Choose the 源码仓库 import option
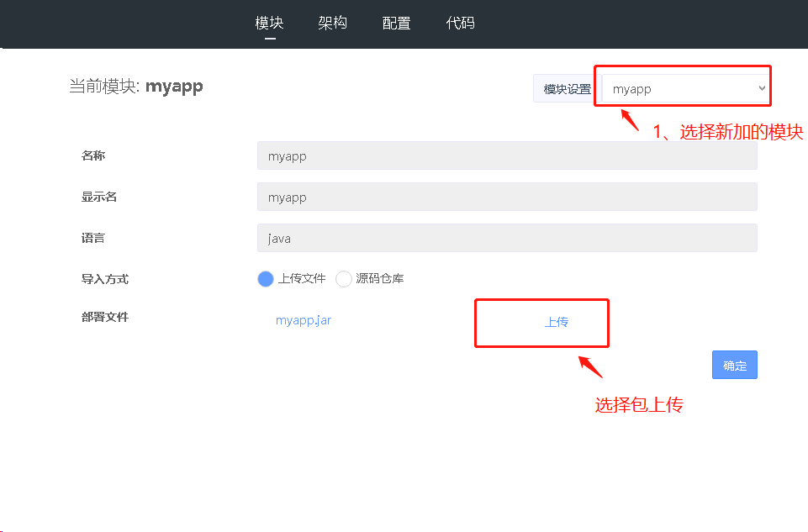Screen dimensions: 808x532 [x=344, y=279]
